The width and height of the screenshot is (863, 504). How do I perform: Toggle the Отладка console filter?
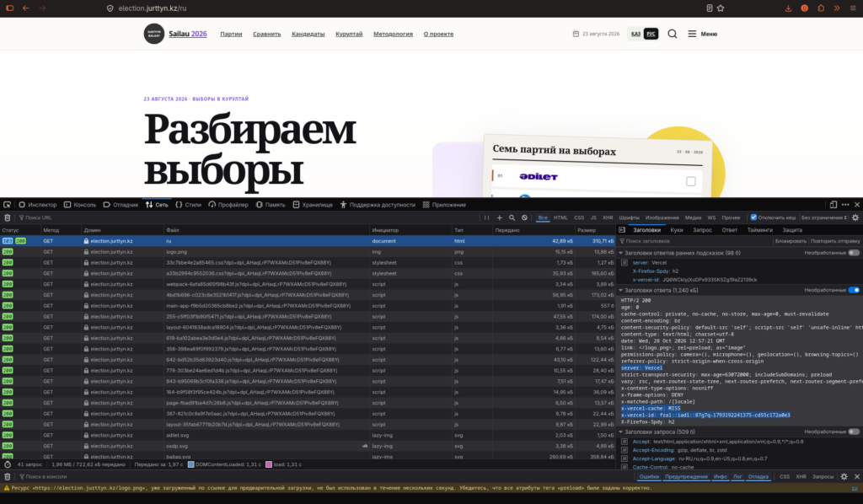tap(758, 476)
